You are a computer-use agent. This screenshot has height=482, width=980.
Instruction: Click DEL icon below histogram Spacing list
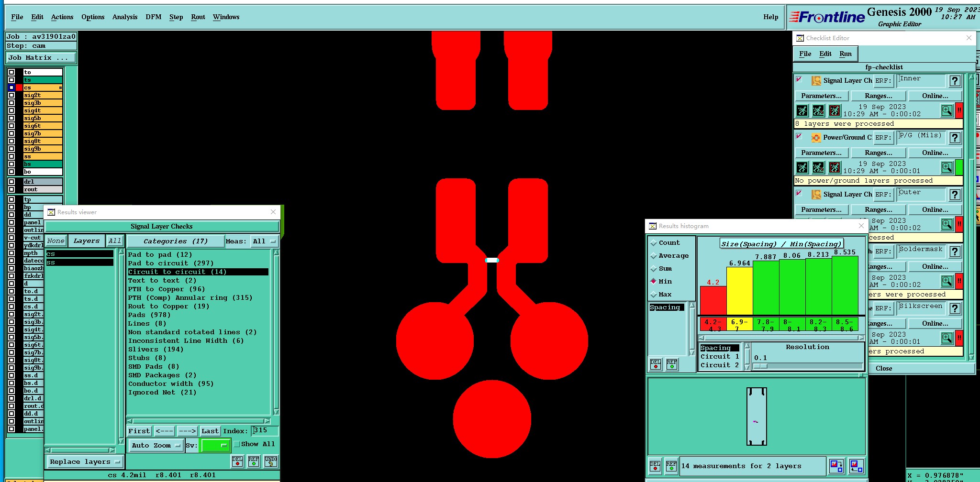tap(656, 364)
